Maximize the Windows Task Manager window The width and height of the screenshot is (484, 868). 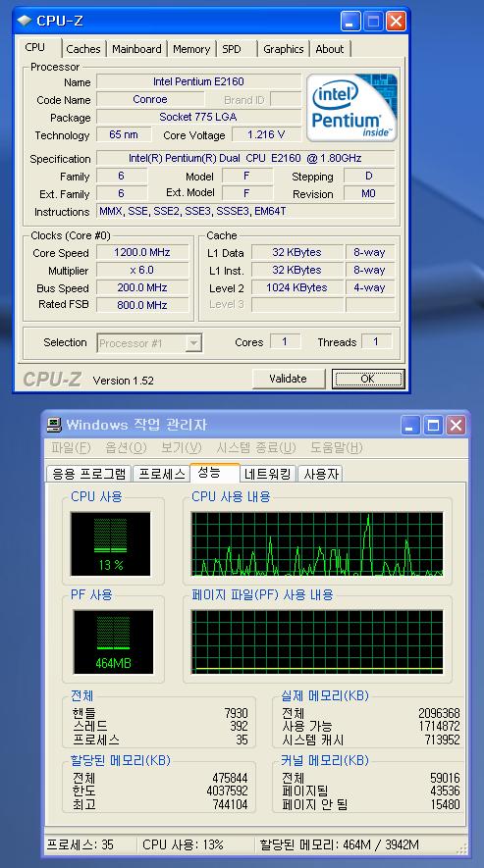pyautogui.click(x=433, y=425)
